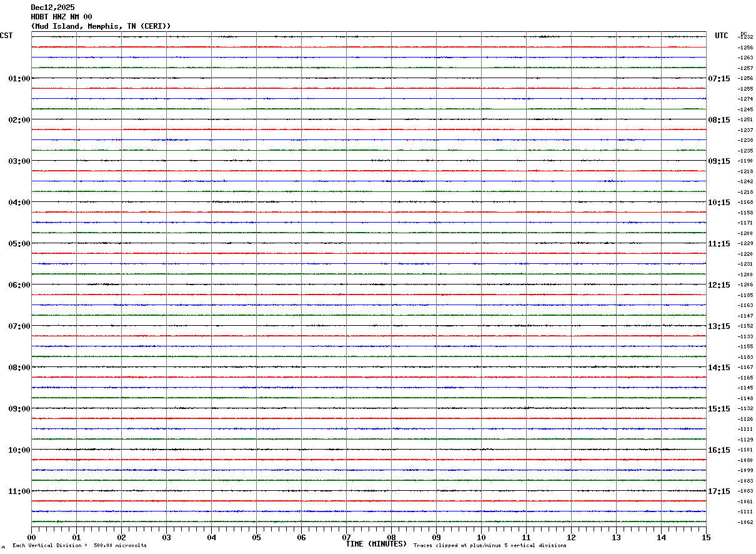Viewport: 756px width, 554px height.
Task: Click the 05:00 CST time label
Action: [x=19, y=244]
